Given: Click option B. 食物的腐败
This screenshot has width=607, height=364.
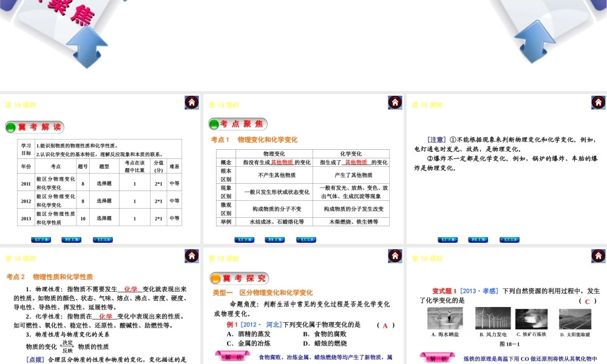Looking at the screenshot, I should click(325, 334).
